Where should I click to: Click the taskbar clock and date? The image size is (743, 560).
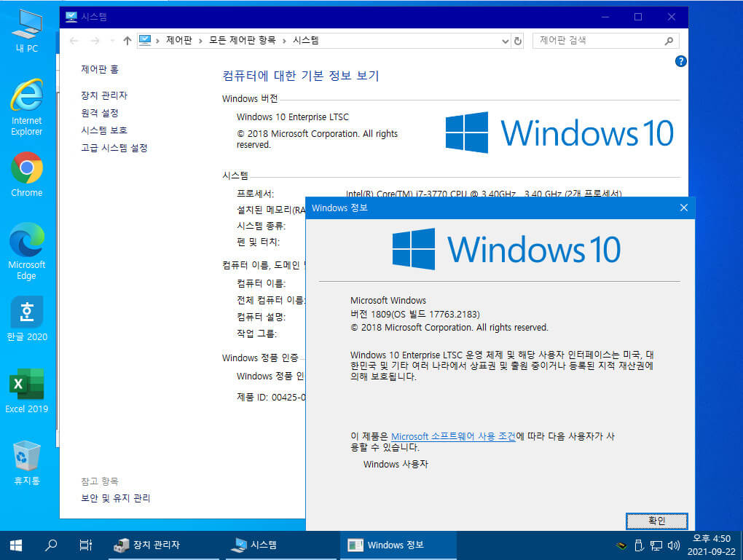click(x=711, y=545)
